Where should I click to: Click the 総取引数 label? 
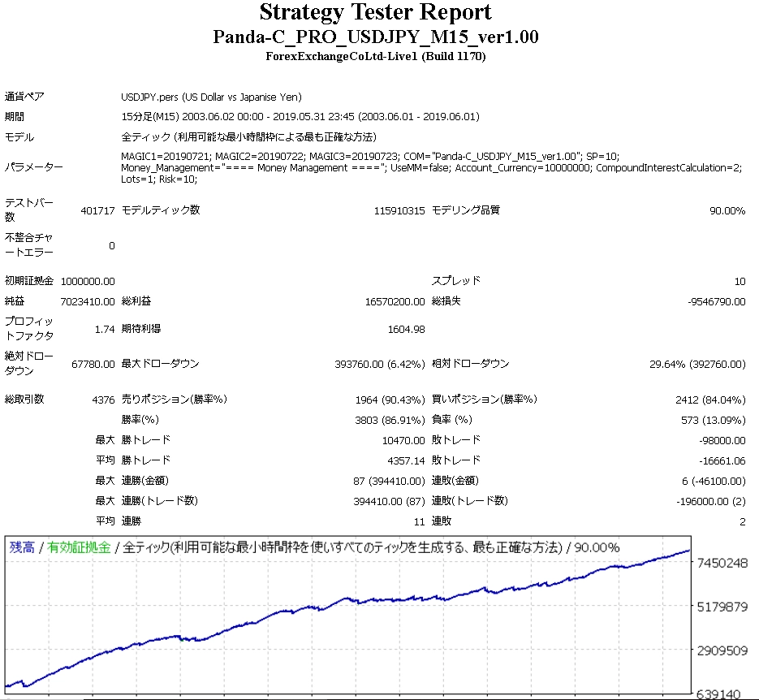[24, 399]
